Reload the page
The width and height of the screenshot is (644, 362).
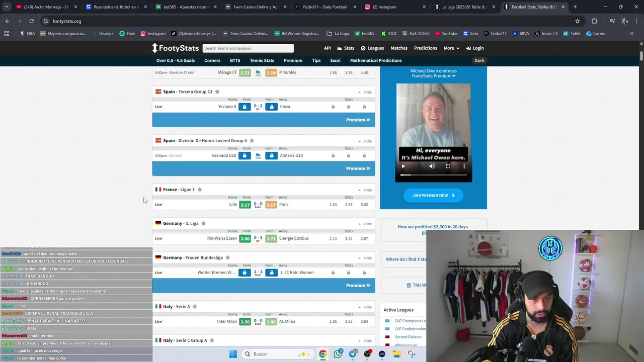pos(31,21)
